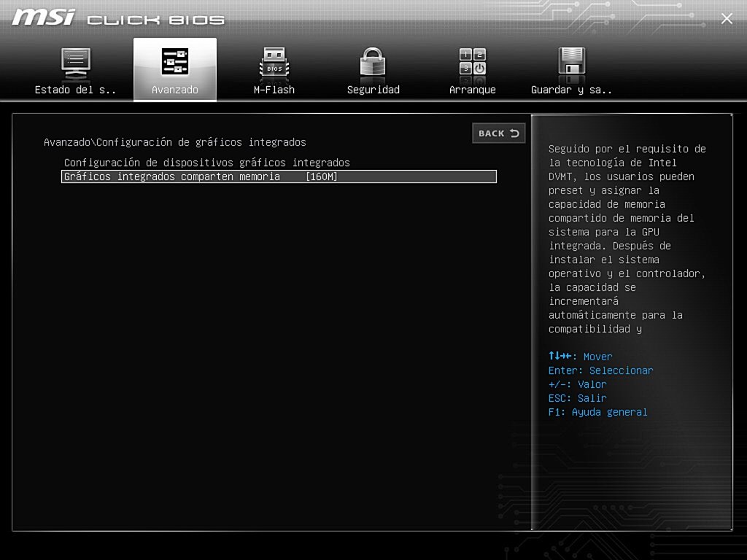Click Configuración de dispositivos gráficos integrados heading

[x=206, y=163]
